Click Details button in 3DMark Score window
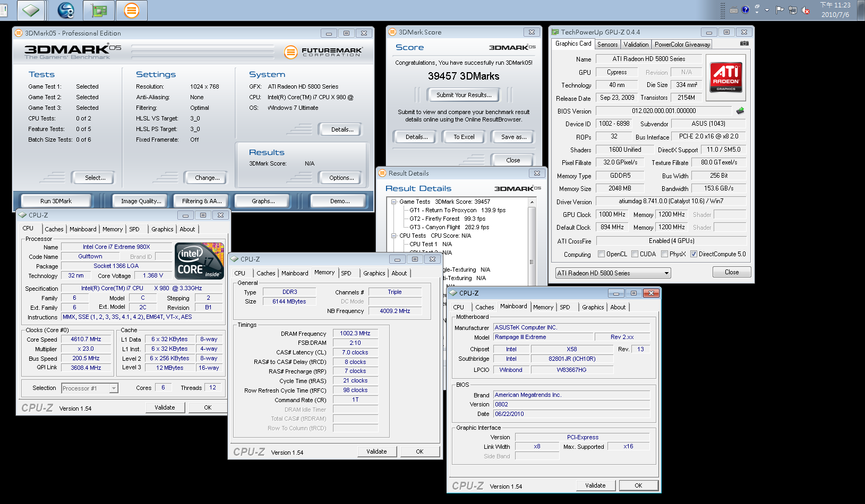This screenshot has height=504, width=865. (x=416, y=137)
